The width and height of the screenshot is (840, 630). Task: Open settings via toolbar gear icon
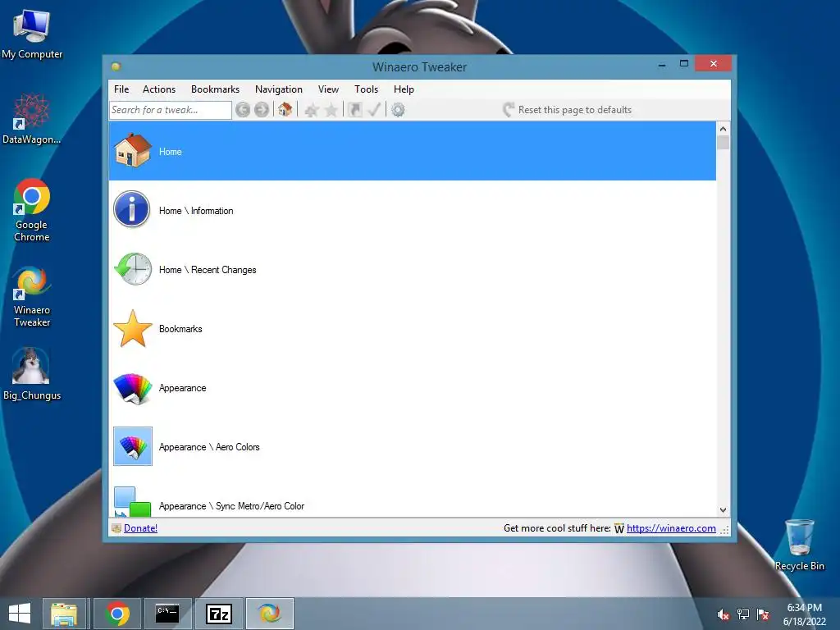tap(398, 110)
